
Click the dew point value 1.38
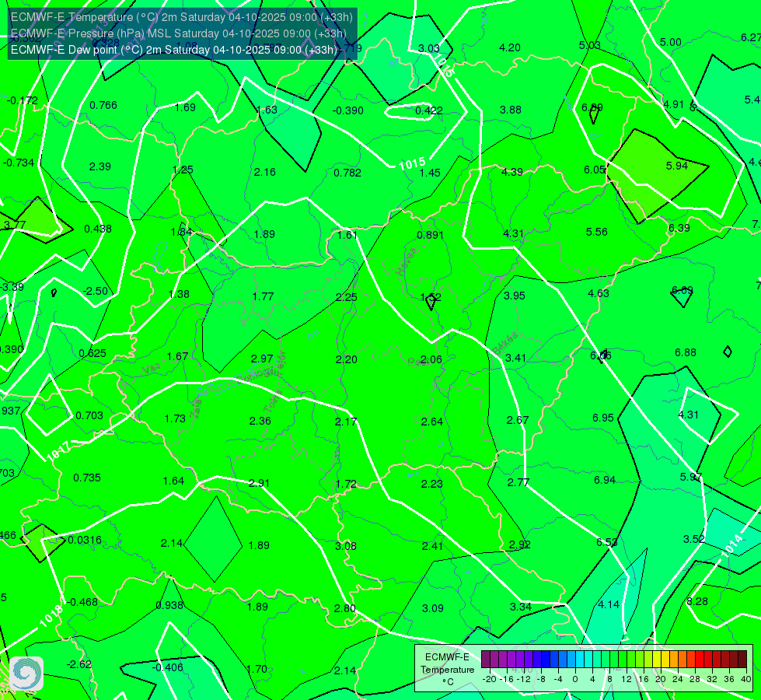(179, 294)
